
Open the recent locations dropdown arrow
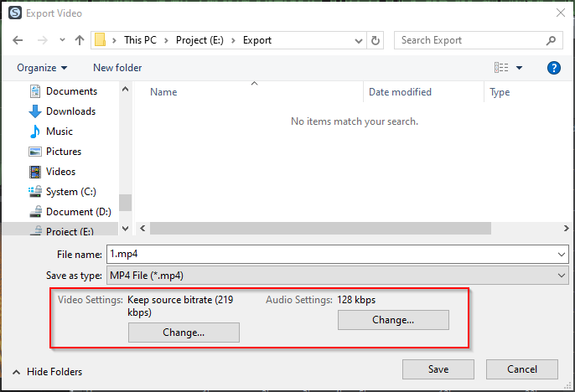[x=62, y=40]
